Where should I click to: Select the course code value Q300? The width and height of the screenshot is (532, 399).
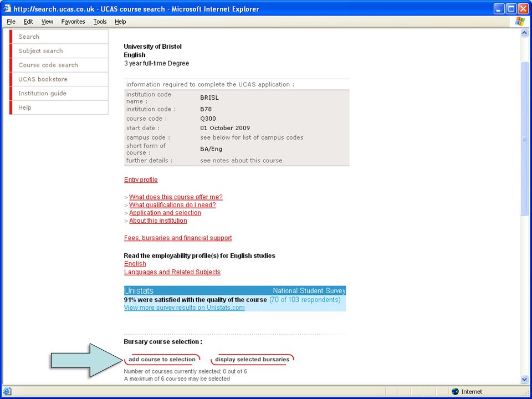tap(208, 119)
